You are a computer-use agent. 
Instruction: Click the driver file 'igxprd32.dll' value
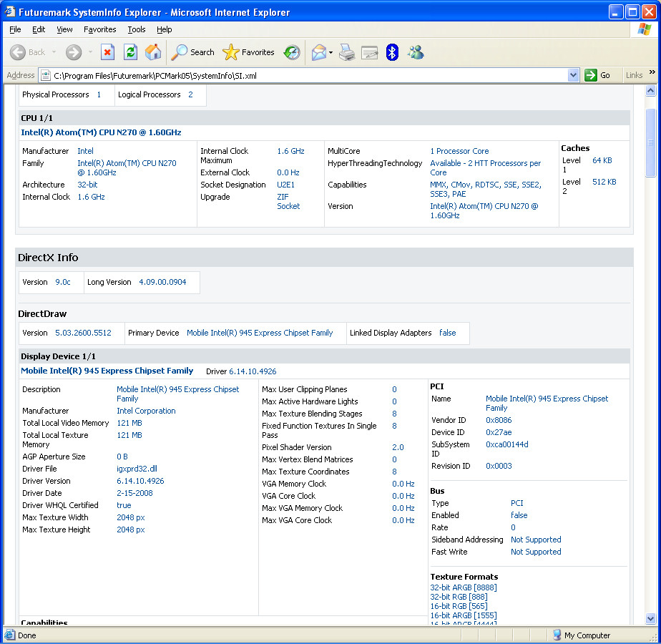137,469
